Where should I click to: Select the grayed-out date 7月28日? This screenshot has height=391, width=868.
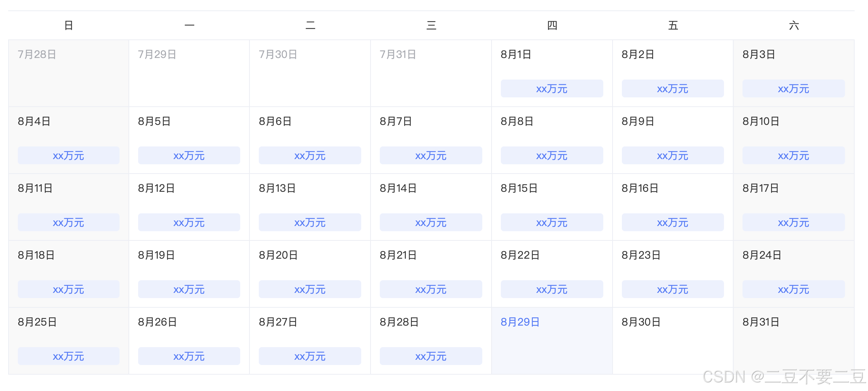click(37, 54)
